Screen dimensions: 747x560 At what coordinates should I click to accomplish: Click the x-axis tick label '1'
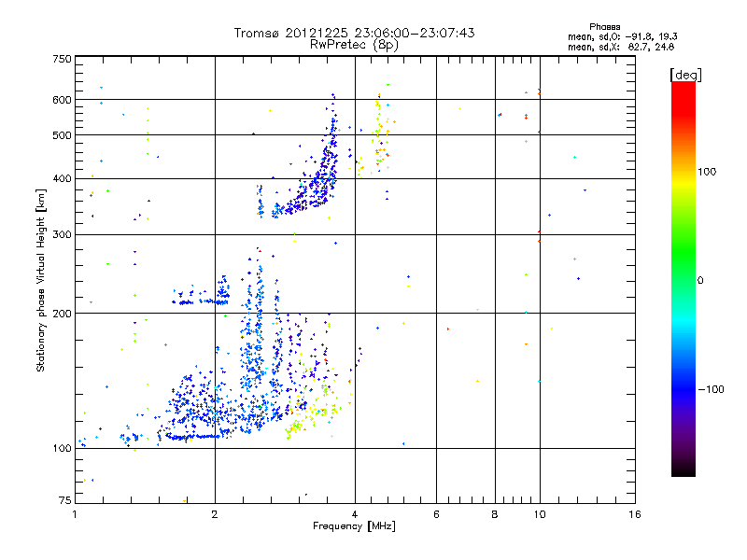(75, 514)
